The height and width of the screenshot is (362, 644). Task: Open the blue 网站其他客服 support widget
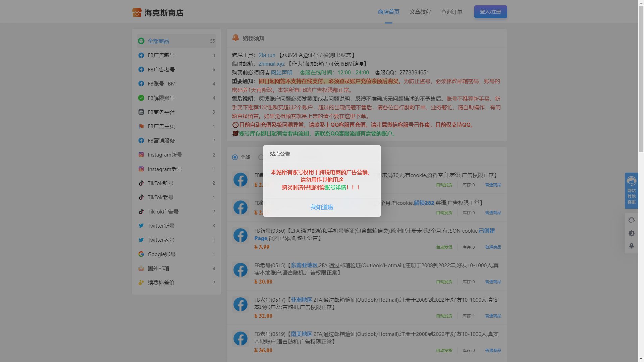[x=631, y=190]
